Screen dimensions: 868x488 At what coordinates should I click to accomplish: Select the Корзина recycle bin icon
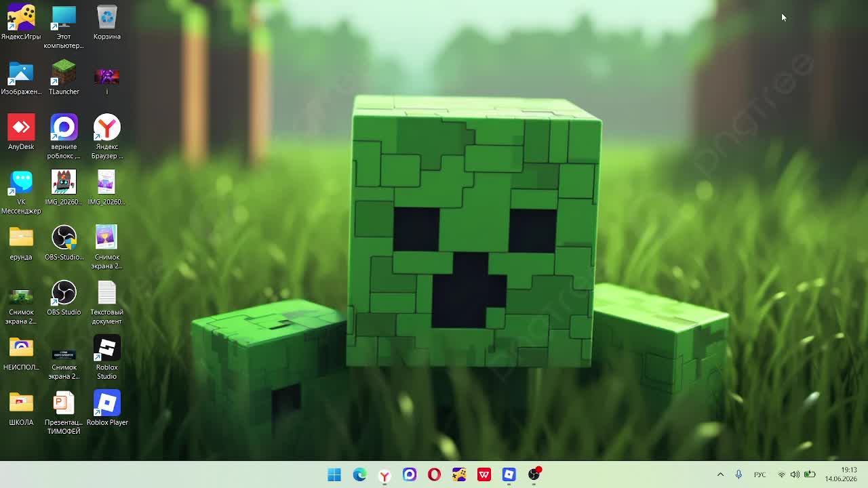pos(107,22)
